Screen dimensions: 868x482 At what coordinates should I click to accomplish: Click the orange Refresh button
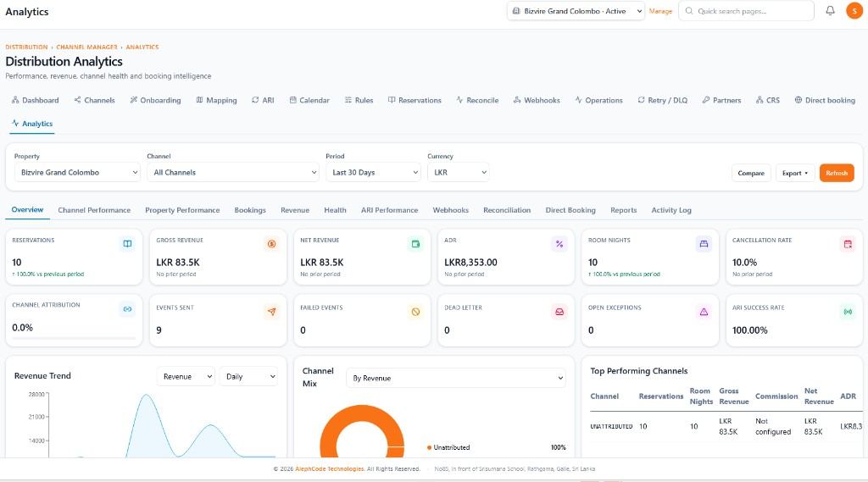(837, 173)
